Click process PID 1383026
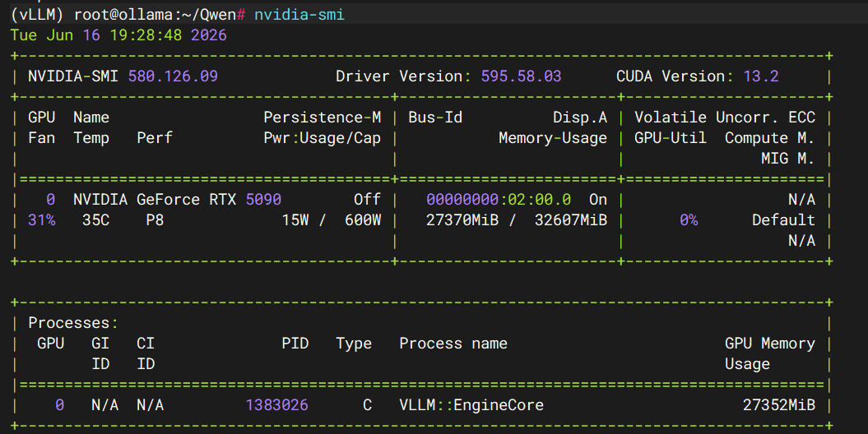 276,405
